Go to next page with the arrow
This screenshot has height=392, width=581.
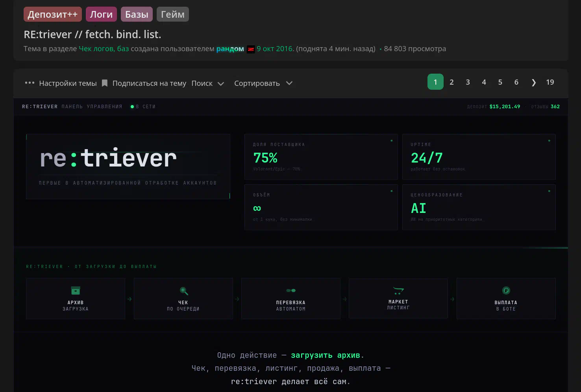tap(533, 82)
